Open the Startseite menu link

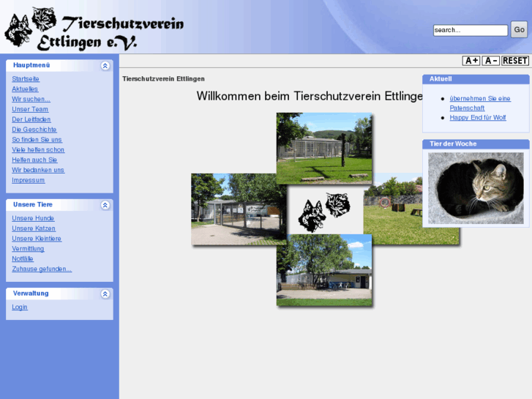pos(26,79)
